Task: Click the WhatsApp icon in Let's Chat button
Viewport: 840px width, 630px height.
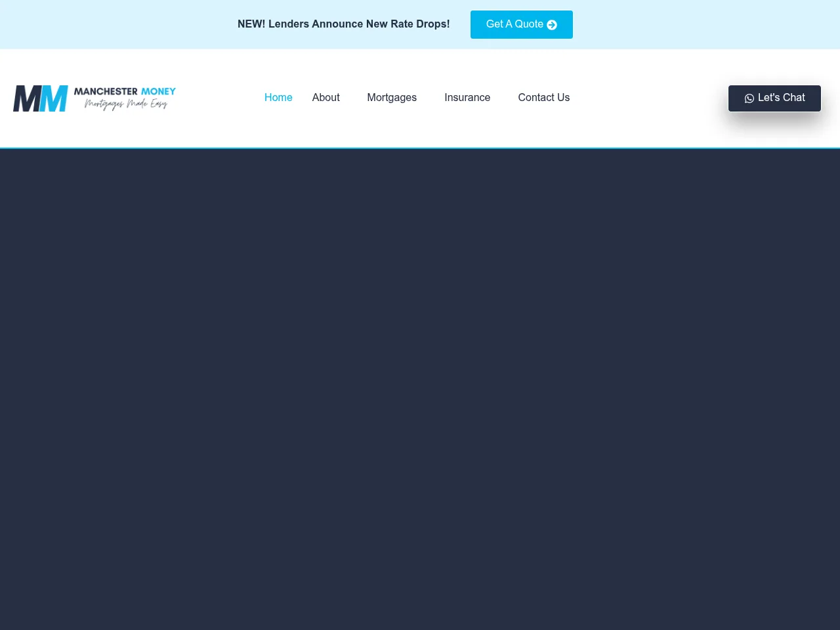Action: (x=749, y=98)
